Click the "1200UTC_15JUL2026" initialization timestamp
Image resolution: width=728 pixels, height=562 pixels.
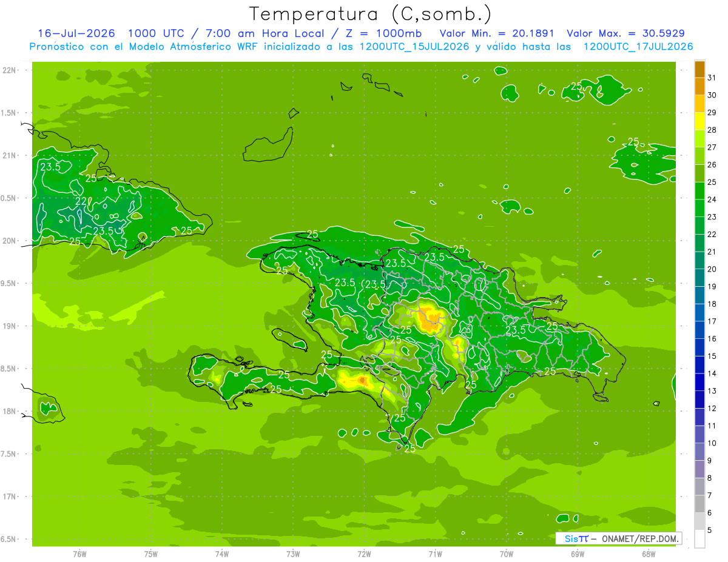[x=414, y=47]
